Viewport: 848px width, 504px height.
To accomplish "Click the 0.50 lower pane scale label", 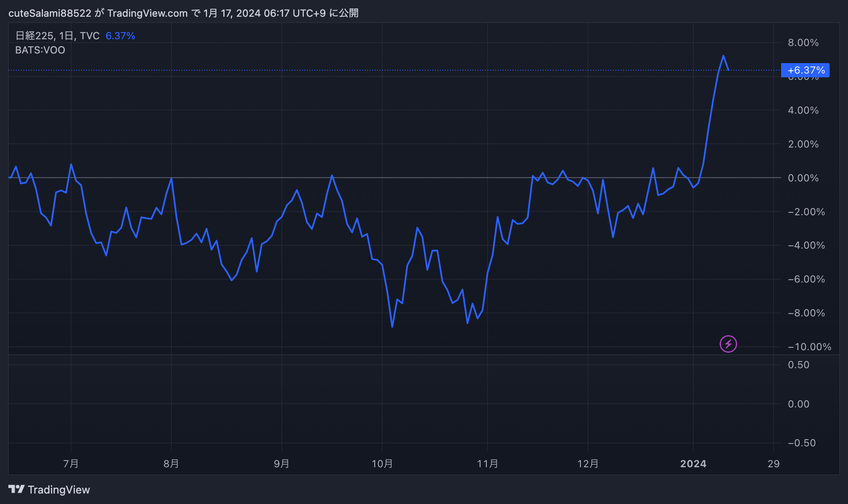I will click(799, 365).
